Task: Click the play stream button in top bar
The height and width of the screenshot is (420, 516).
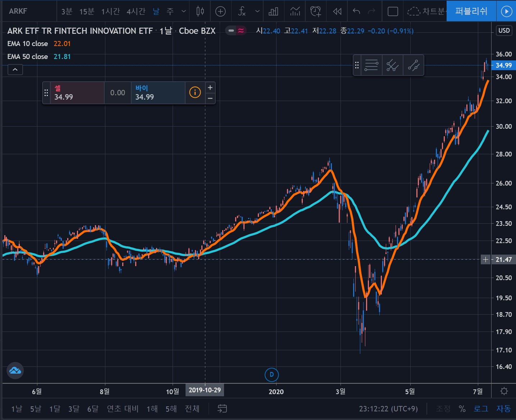Action: click(x=506, y=11)
